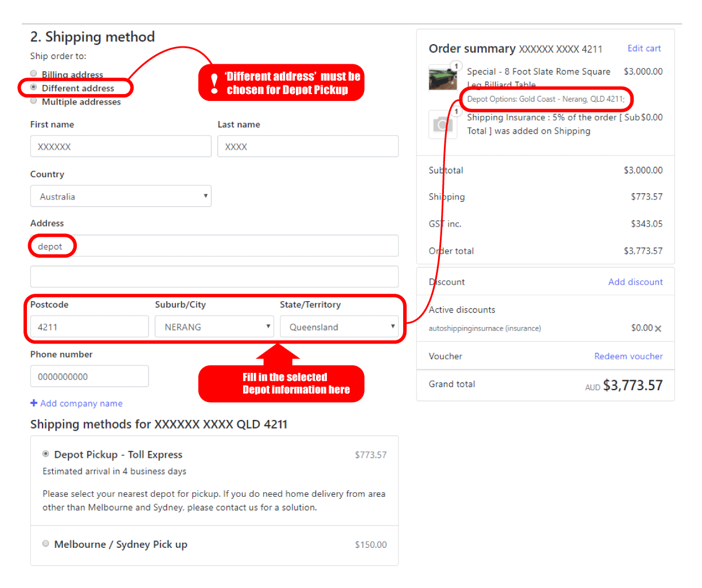This screenshot has width=702, height=588.
Task: Expand the Suburb/City dropdown showing NERANG
Action: tap(213, 327)
